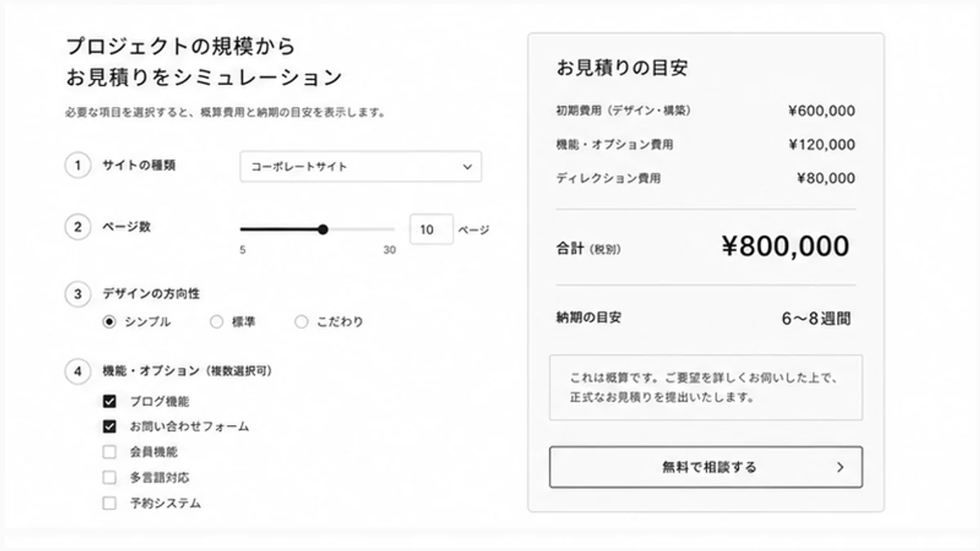Click the 無料で相談する button
This screenshot has height=551, width=980.
[706, 467]
